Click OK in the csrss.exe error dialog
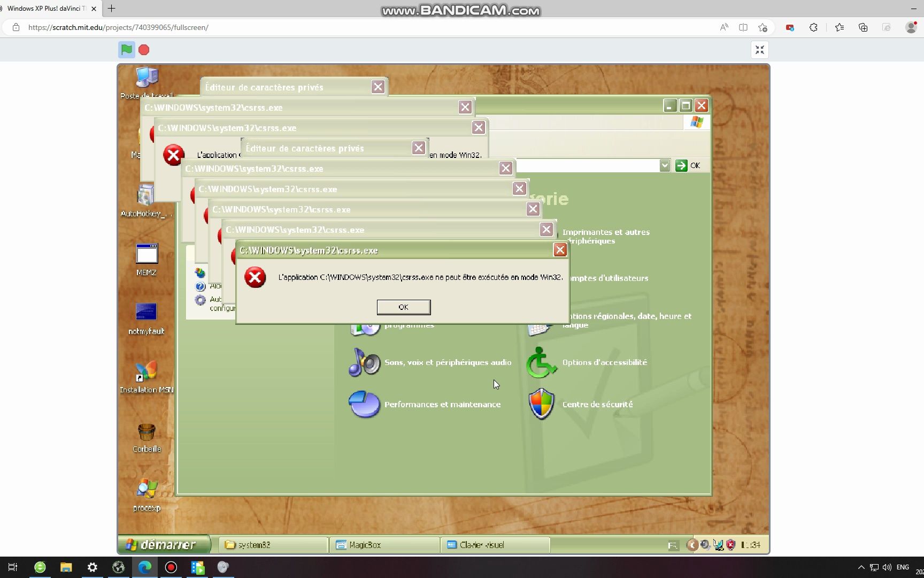The image size is (924, 578). click(x=404, y=307)
